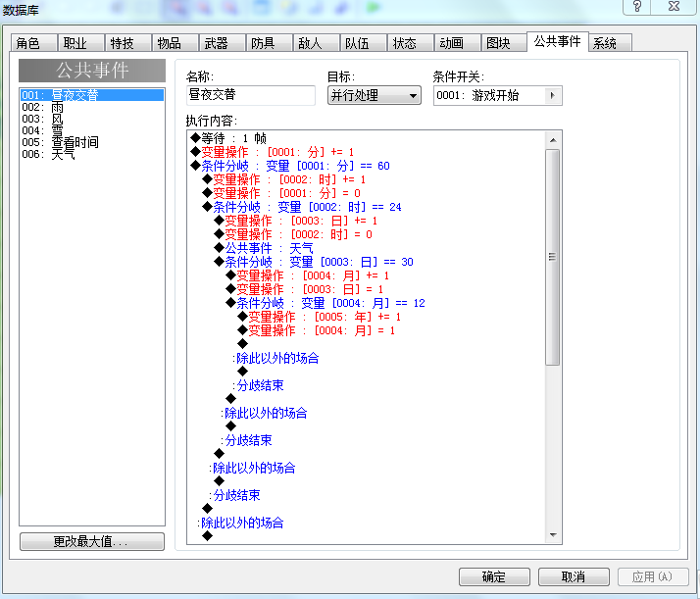The image size is (700, 599).
Task: Select the 物品 tab
Action: (x=175, y=43)
